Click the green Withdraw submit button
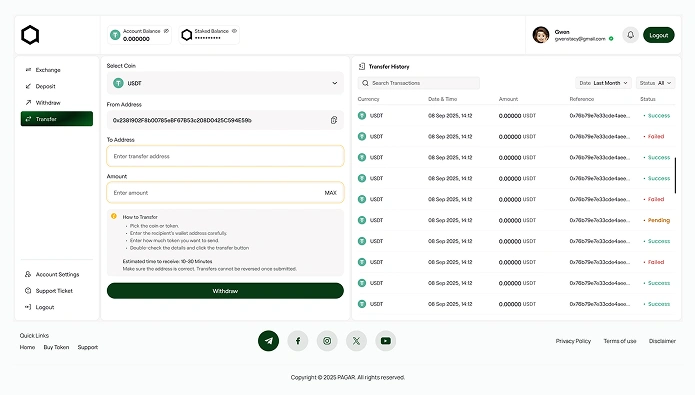This screenshot has width=695, height=395. click(x=225, y=291)
